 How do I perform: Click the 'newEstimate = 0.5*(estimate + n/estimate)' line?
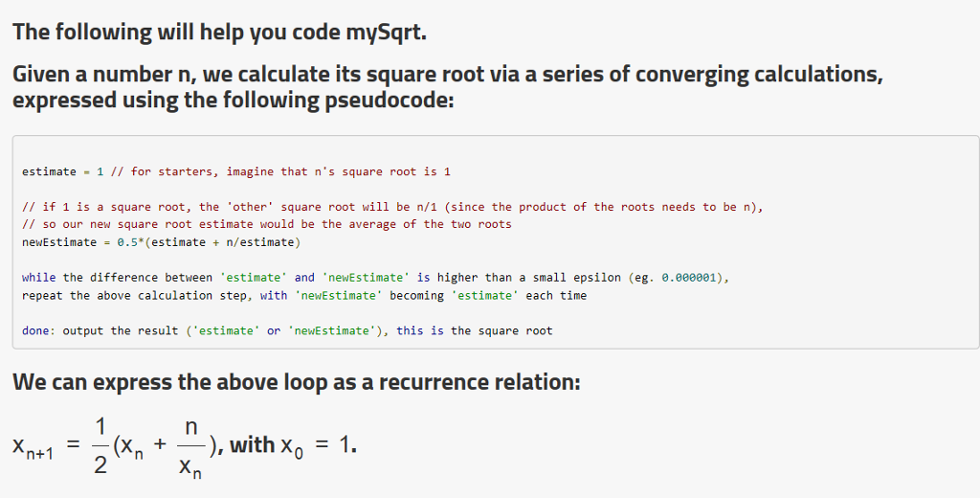pyautogui.click(x=161, y=242)
